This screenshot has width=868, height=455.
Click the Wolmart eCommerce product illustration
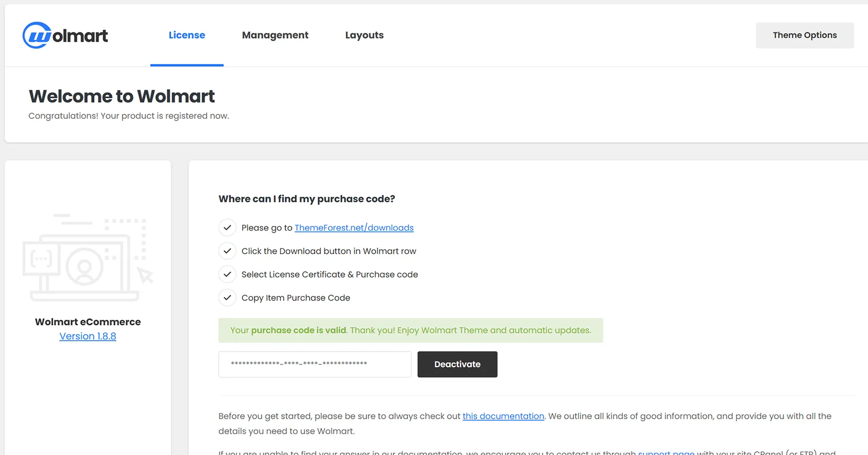point(88,257)
